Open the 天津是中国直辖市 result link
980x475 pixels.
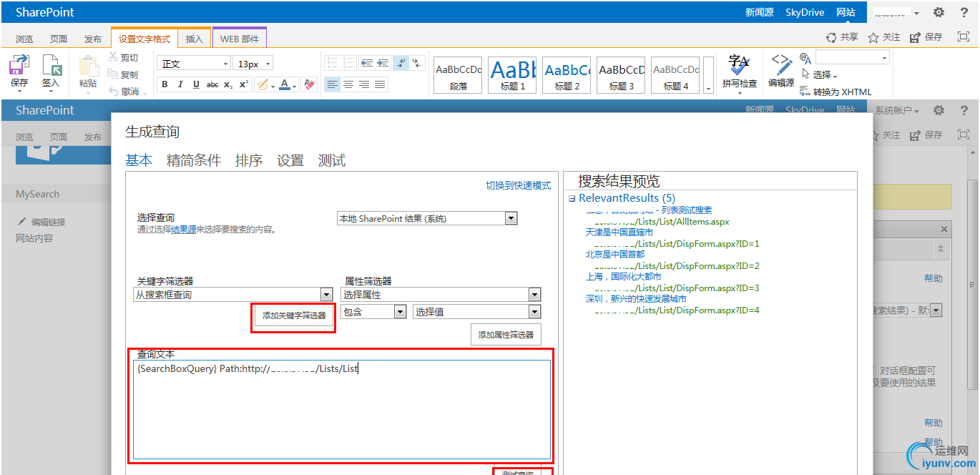(x=619, y=232)
